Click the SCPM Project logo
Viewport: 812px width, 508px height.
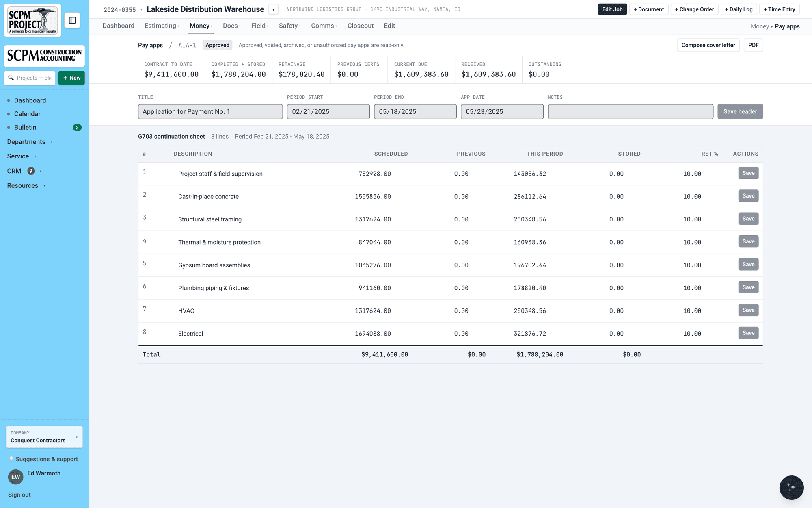[33, 20]
